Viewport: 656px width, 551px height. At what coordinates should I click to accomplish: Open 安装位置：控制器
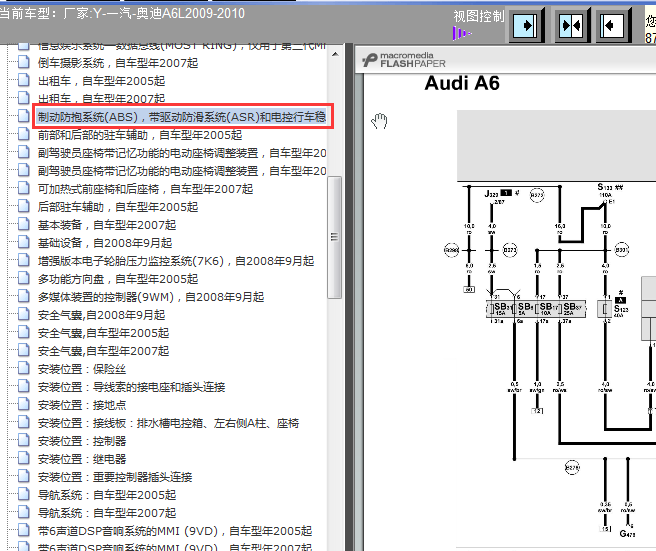82,441
